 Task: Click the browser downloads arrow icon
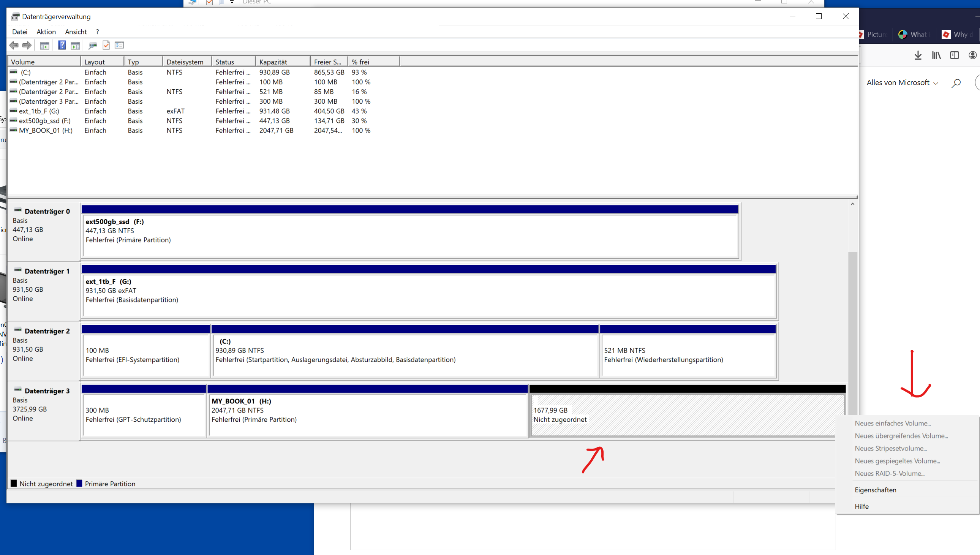[x=918, y=56]
